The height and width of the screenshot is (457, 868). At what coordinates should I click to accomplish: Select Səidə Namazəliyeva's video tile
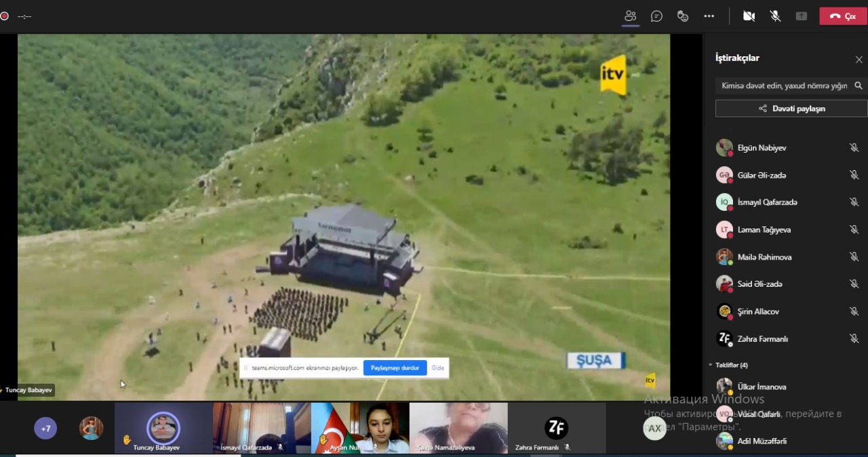[x=458, y=428]
